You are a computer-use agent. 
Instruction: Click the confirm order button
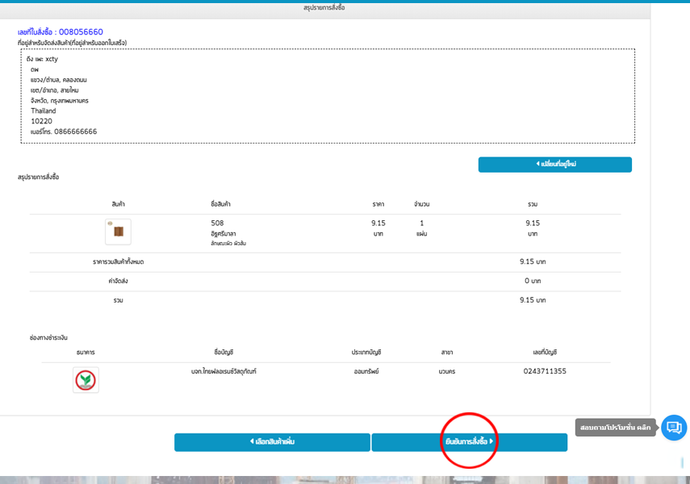coord(470,442)
